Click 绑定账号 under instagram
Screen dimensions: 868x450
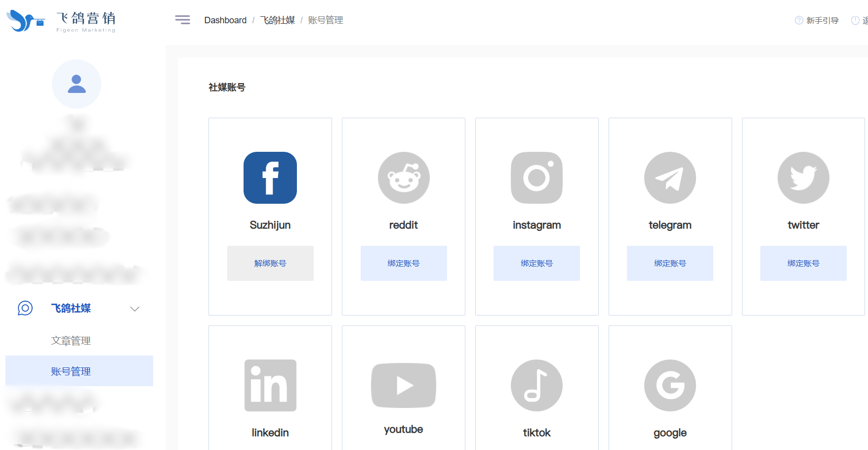(537, 263)
